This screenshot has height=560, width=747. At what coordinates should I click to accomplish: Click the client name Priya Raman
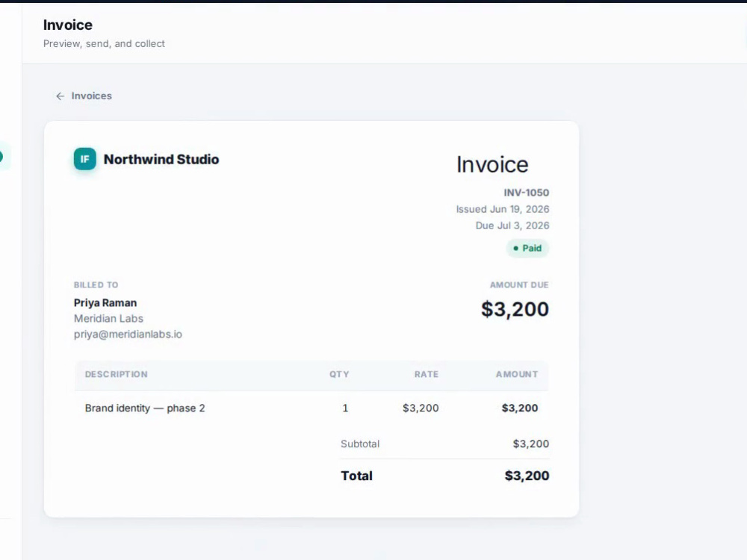(x=105, y=303)
